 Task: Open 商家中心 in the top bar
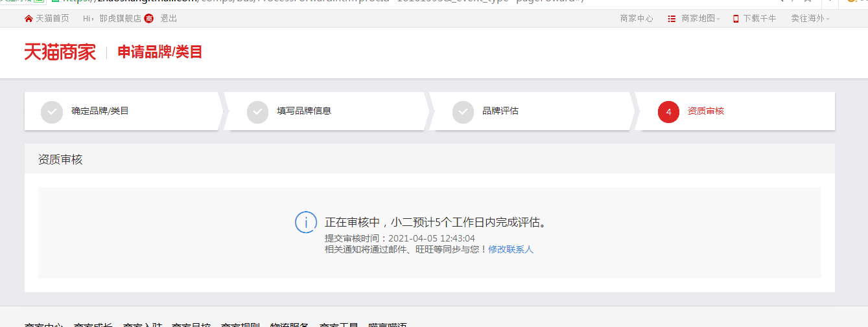click(x=637, y=19)
